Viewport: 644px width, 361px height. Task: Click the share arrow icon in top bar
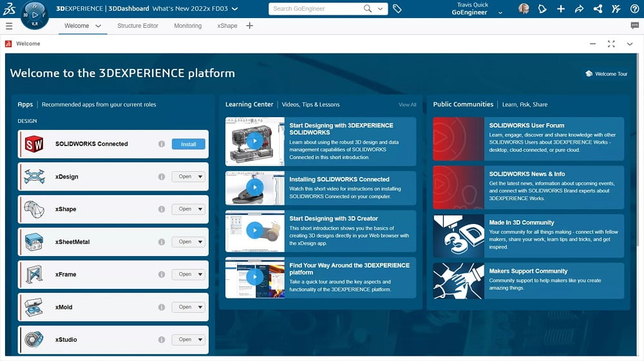click(579, 8)
